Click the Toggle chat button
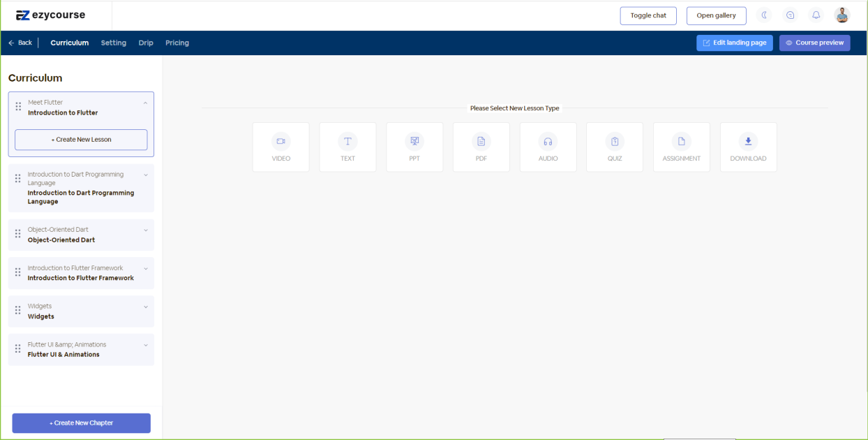Viewport: 868px width, 440px height. click(648, 15)
